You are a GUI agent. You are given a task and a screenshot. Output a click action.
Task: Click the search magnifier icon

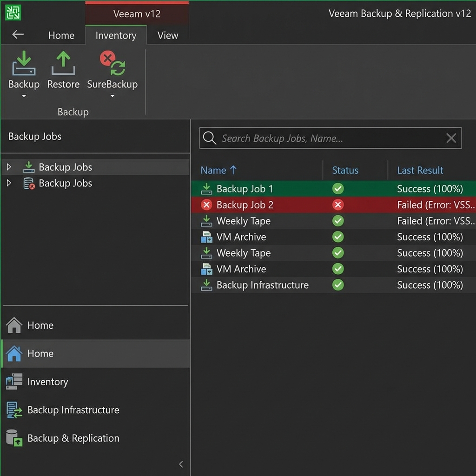click(209, 138)
